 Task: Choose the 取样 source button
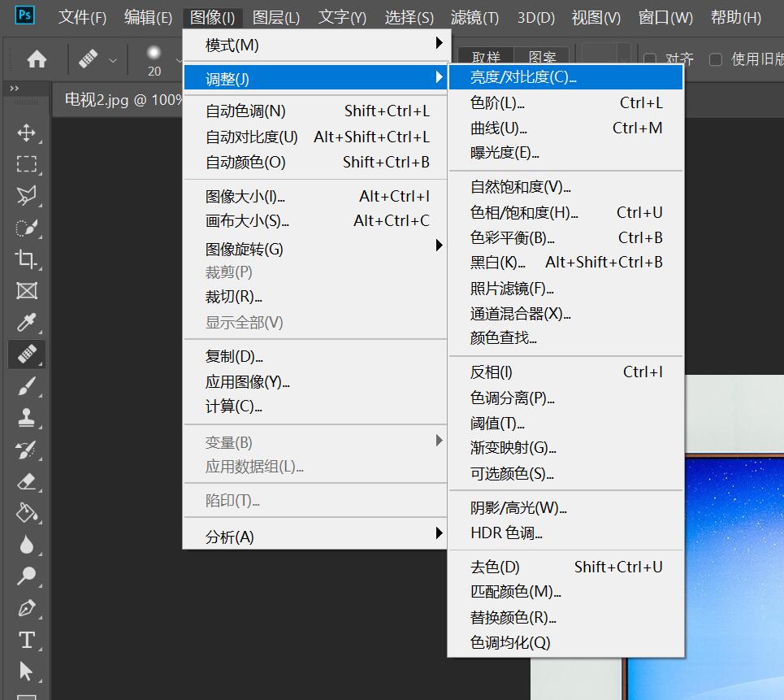[486, 57]
